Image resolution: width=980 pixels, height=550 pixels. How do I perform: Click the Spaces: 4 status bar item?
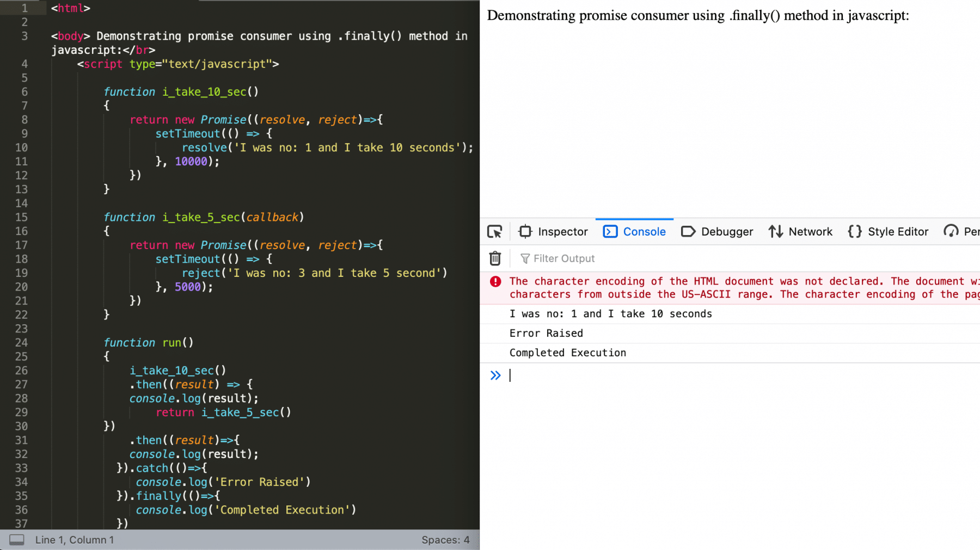(x=446, y=540)
